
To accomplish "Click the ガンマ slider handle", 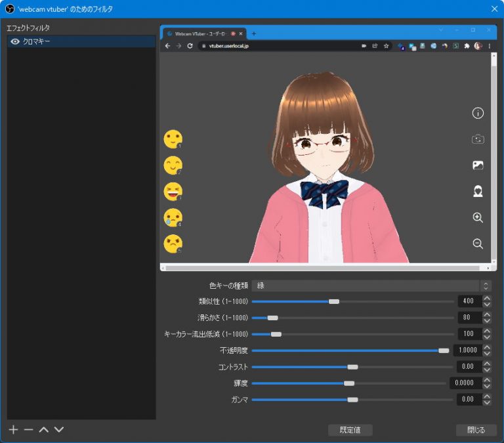I will [x=352, y=400].
